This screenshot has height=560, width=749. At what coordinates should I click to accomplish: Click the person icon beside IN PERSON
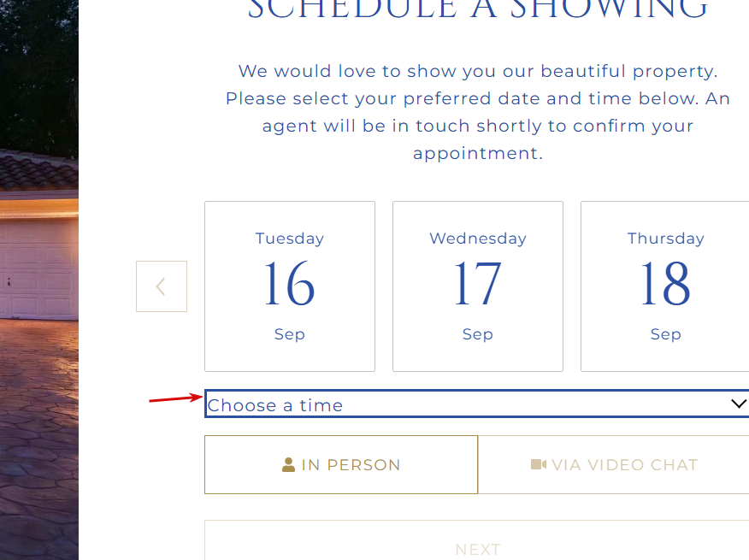(x=288, y=465)
